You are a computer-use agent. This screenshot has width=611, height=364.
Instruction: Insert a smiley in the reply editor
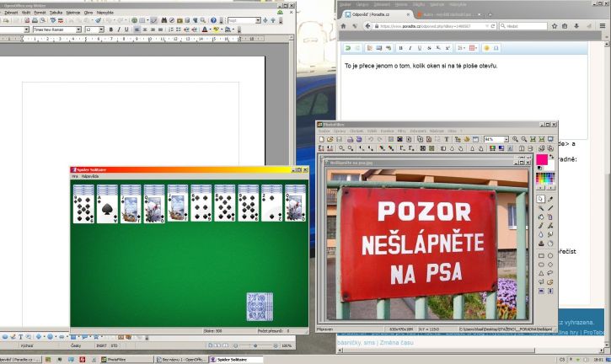coord(486,48)
